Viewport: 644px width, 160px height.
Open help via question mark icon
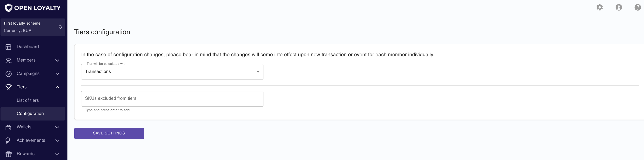pos(638,7)
